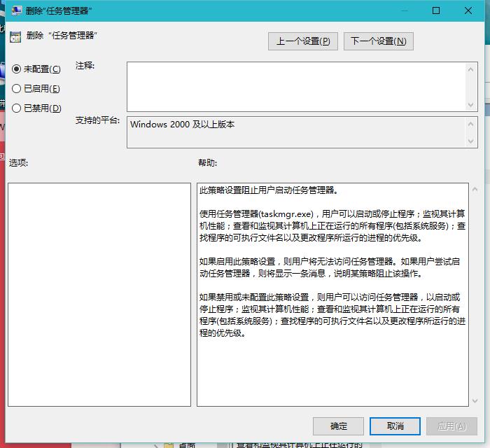Go to 上一个设置(P)
The width and height of the screenshot is (490, 448).
302,41
